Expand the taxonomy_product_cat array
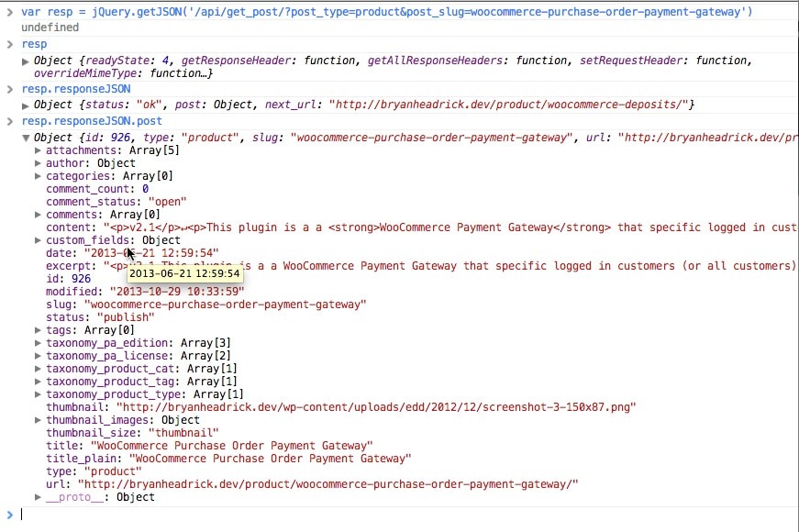 pos(39,369)
